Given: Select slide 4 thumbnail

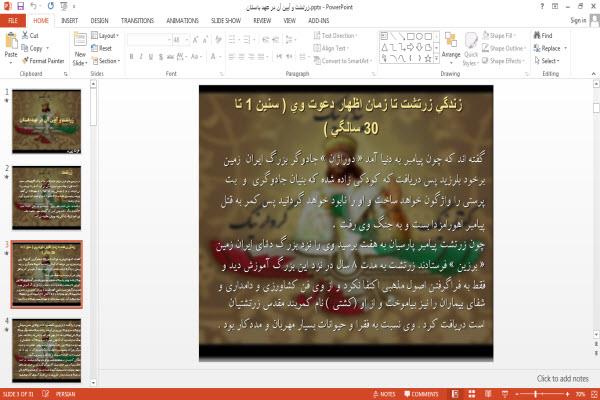Looking at the screenshot, I should pos(47,351).
